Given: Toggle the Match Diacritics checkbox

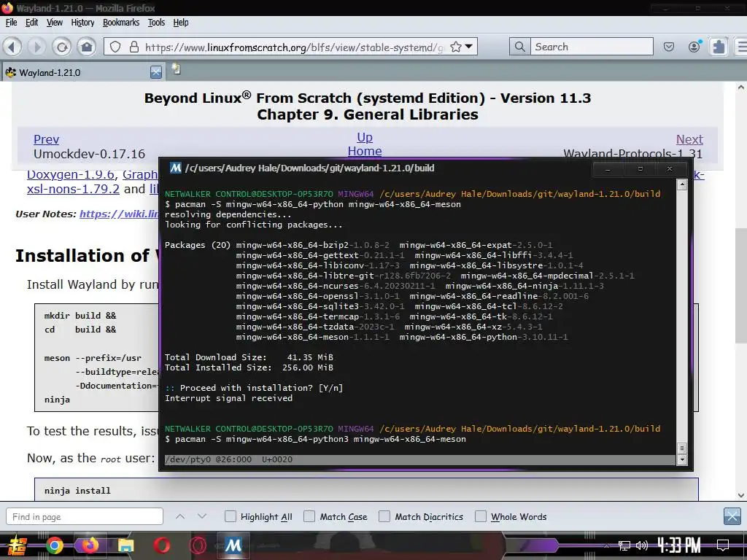Looking at the screenshot, I should (384, 516).
